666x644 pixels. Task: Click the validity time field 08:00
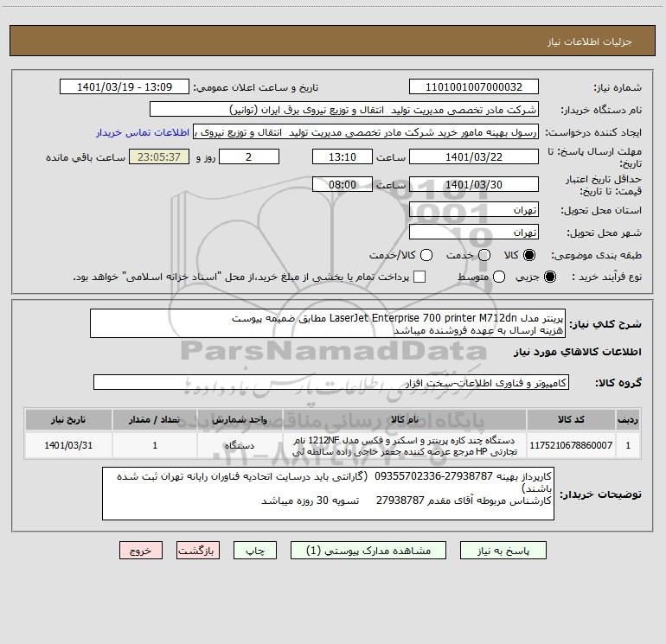[x=343, y=184]
